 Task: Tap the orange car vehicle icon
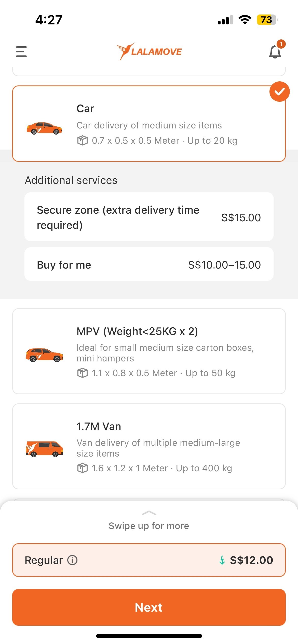(44, 128)
